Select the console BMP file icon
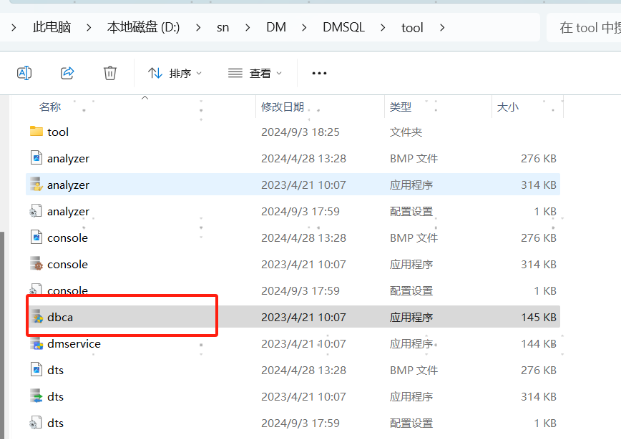Viewport: 626px width, 439px height. click(x=36, y=237)
